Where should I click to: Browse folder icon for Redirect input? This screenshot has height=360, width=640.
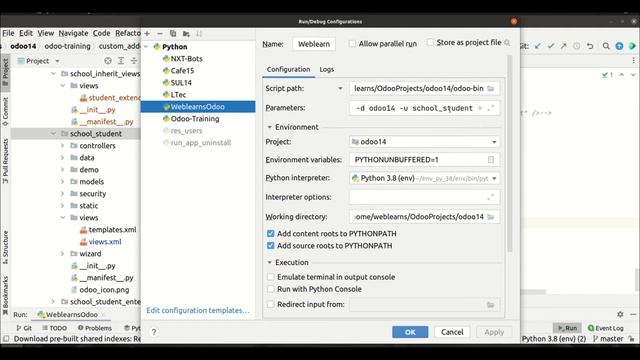click(x=491, y=304)
